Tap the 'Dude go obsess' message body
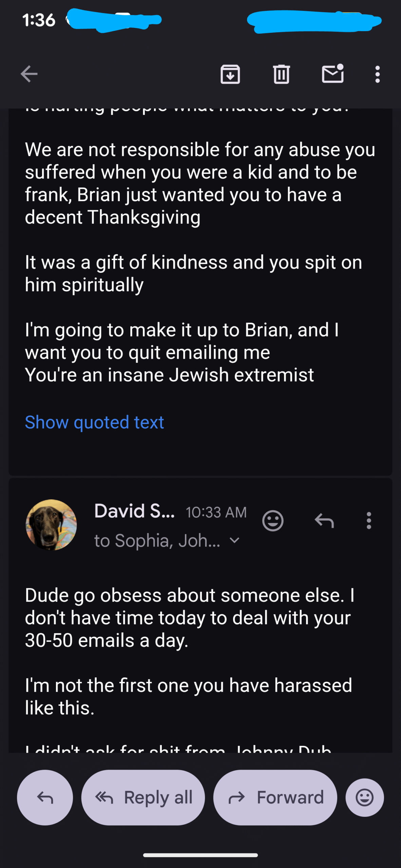This screenshot has height=868, width=401. click(189, 617)
